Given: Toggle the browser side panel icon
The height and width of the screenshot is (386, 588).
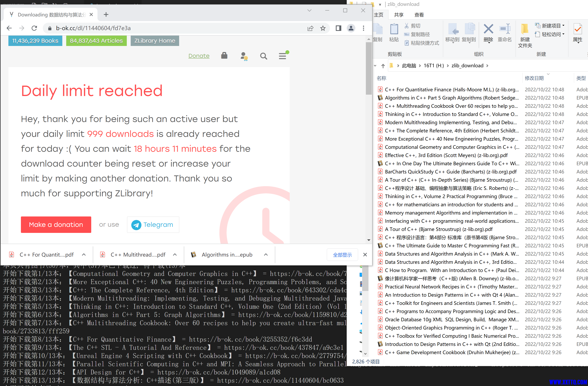Looking at the screenshot, I should pos(339,28).
